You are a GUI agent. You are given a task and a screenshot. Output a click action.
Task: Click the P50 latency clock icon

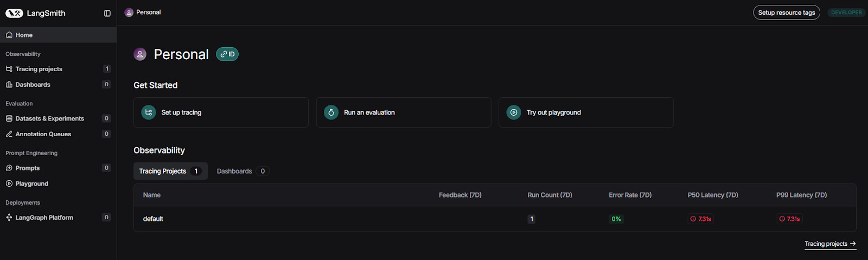coord(693,219)
